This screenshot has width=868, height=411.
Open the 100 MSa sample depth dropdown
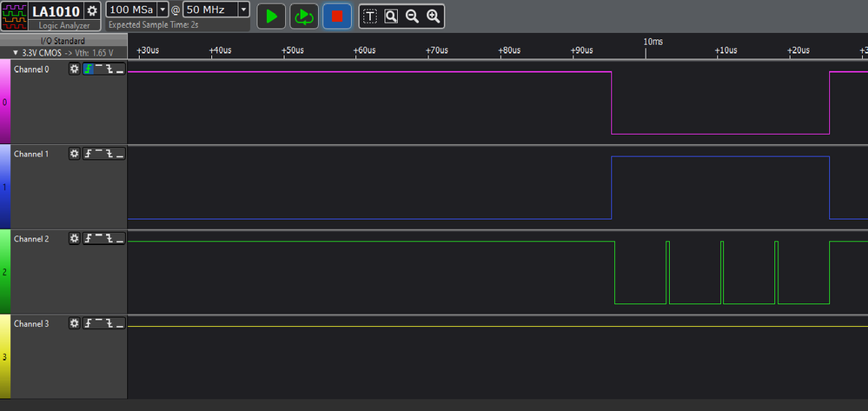[162, 10]
